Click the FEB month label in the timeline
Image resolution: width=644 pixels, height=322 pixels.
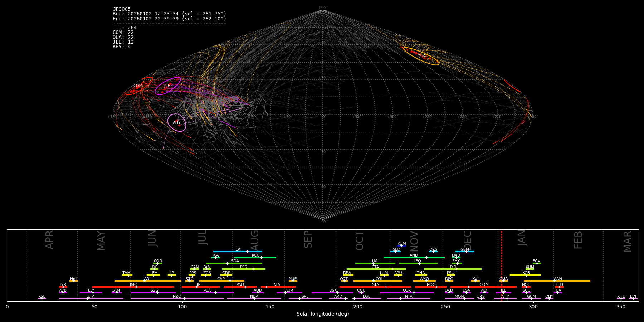578,240
